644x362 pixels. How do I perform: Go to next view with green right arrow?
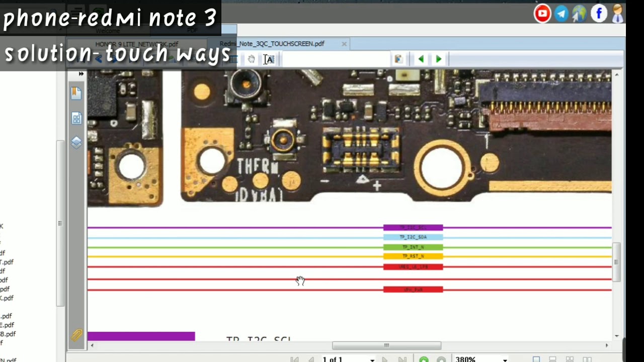[x=439, y=59]
